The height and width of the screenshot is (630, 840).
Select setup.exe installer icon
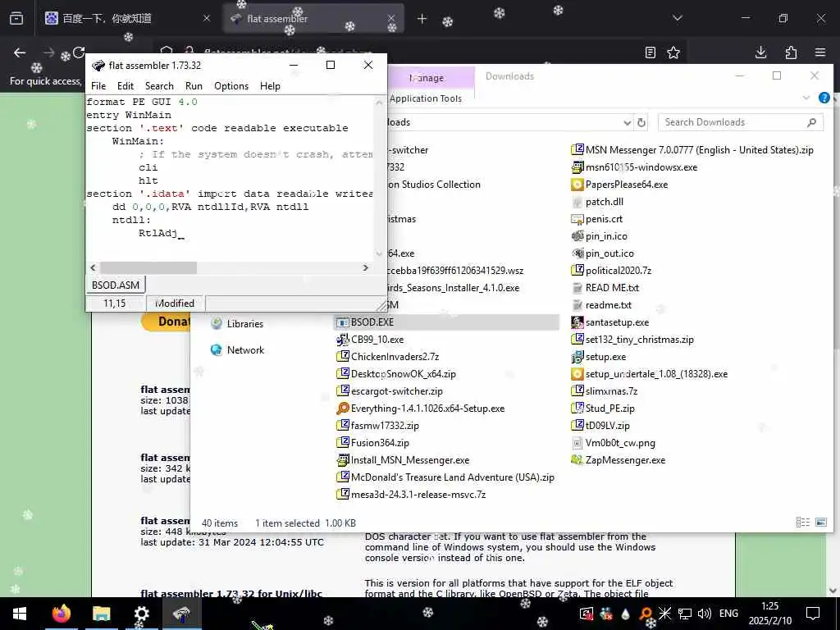[577, 356]
